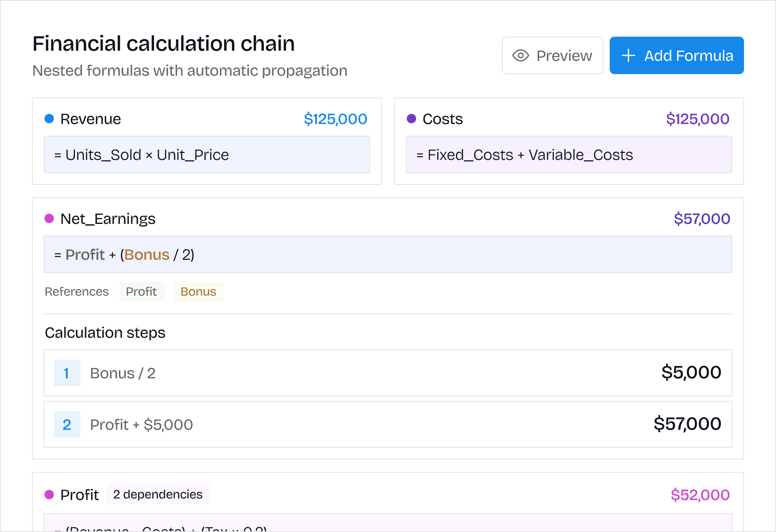Edit the Revenue formula Units_Sold × Unit_Price
The height and width of the screenshot is (532, 776).
[x=206, y=155]
